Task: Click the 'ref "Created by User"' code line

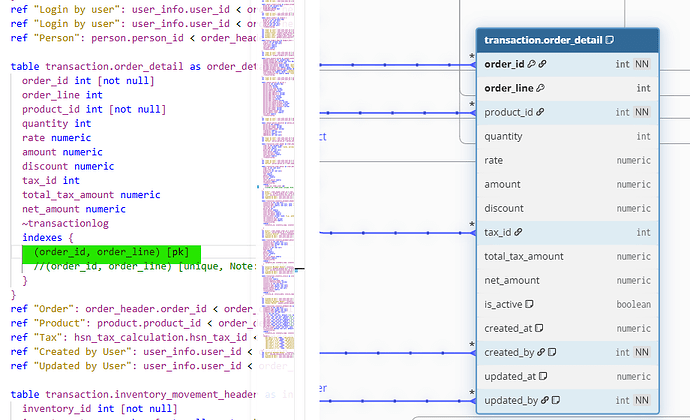Action: pyautogui.click(x=132, y=352)
